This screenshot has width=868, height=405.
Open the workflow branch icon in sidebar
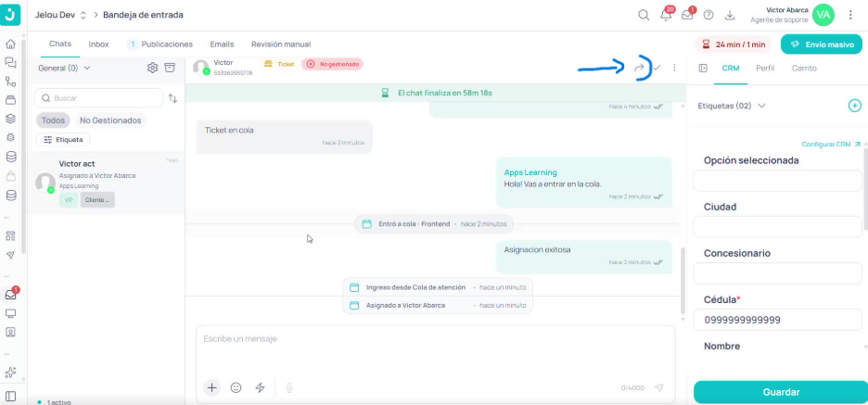coord(10,82)
